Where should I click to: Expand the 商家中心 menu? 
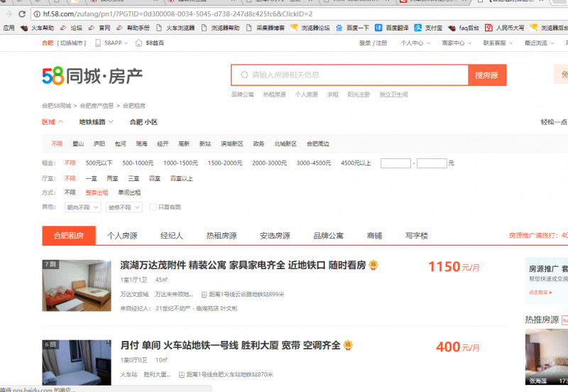pyautogui.click(x=457, y=43)
